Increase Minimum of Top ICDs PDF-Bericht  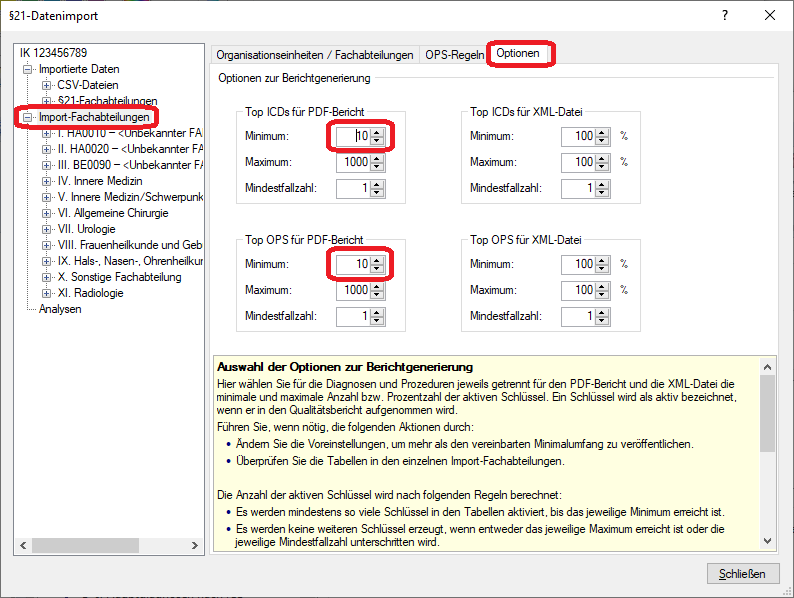coord(377,132)
